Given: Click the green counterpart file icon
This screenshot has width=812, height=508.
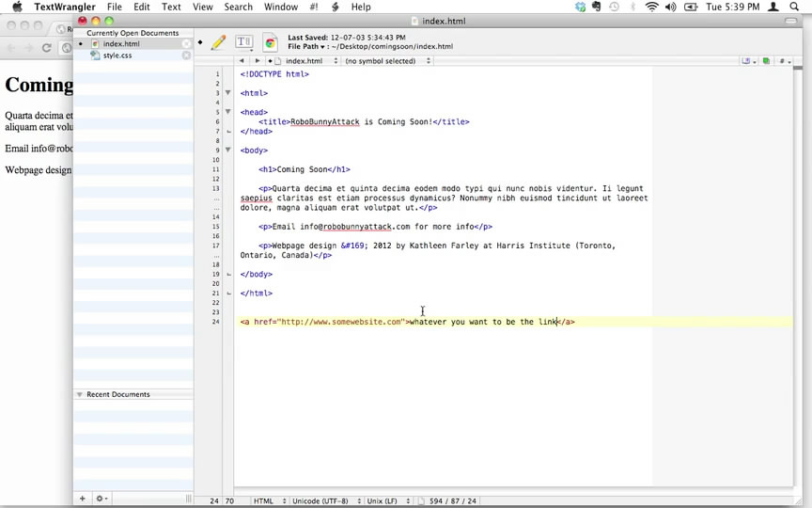Looking at the screenshot, I should point(767,60).
